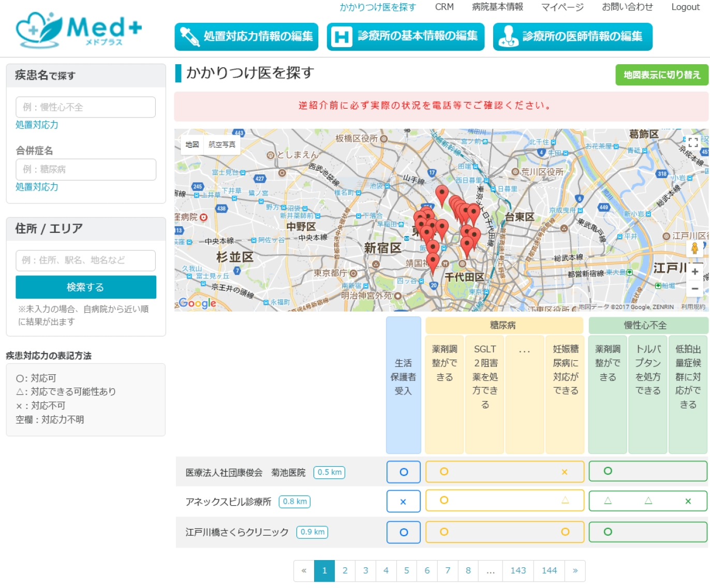This screenshot has width=710, height=588.
Task: Open 診療所の基本情報の編集 button
Action: click(x=406, y=37)
